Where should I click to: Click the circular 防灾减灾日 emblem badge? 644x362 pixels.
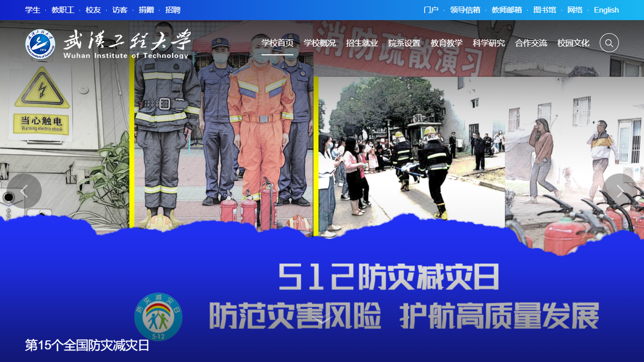pos(158,317)
